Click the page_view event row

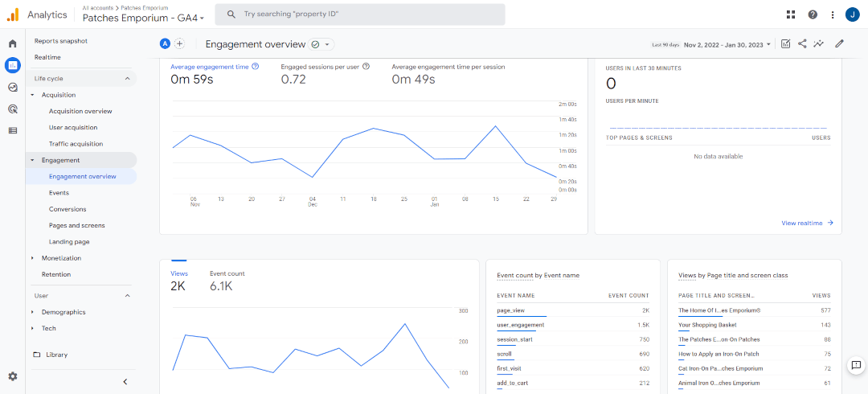coord(573,311)
